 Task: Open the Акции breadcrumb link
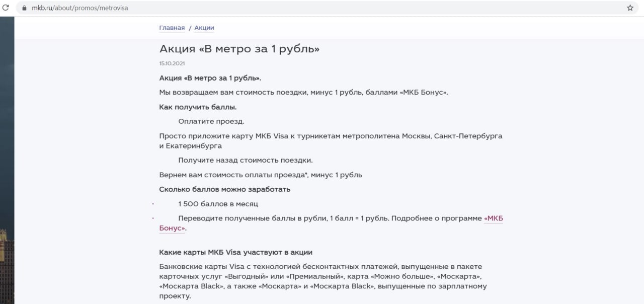tap(204, 28)
